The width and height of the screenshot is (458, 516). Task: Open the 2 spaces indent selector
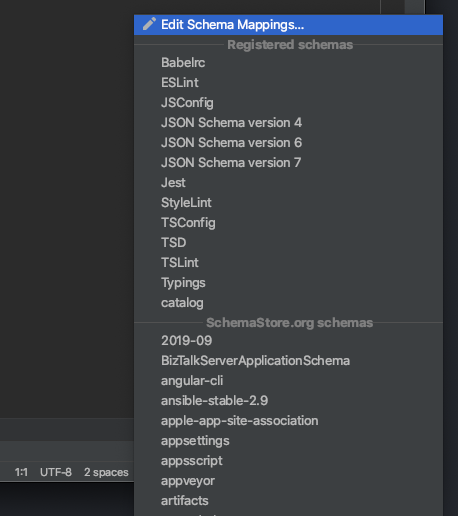pos(106,472)
